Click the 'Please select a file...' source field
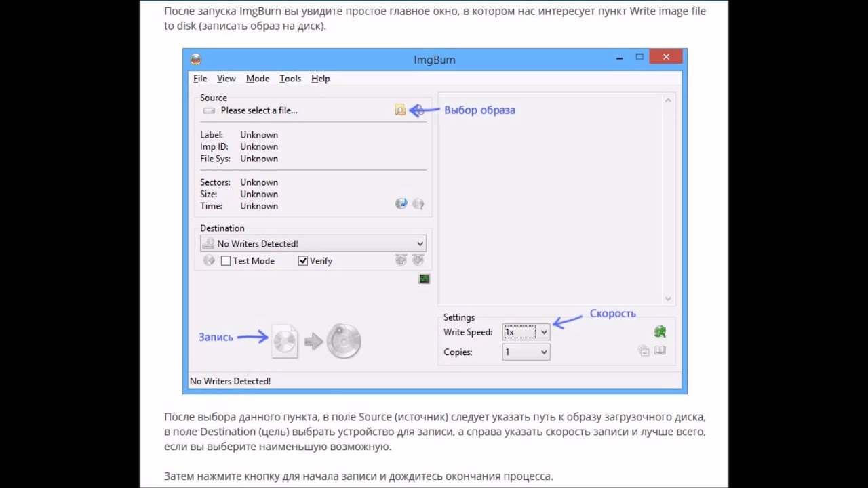The height and width of the screenshot is (488, 868). (259, 110)
